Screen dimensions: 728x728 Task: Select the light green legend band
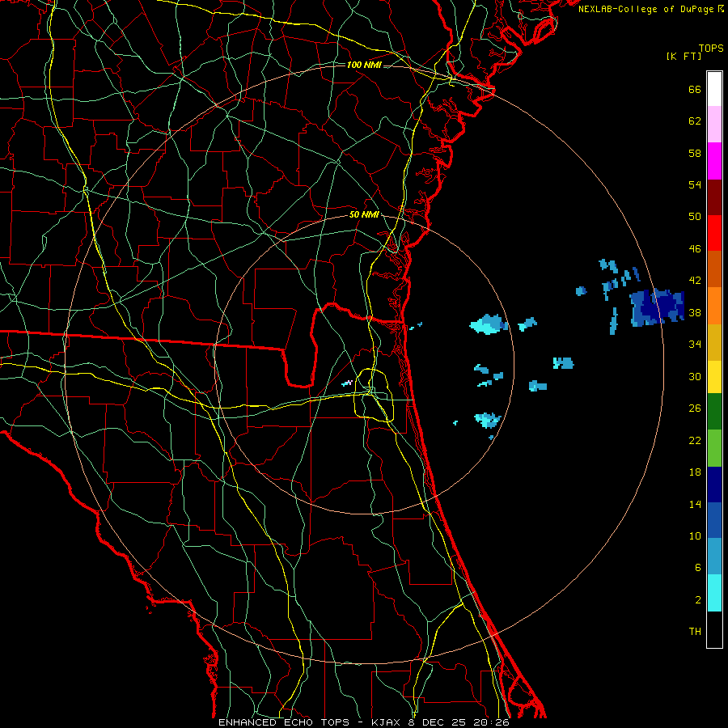click(x=714, y=447)
